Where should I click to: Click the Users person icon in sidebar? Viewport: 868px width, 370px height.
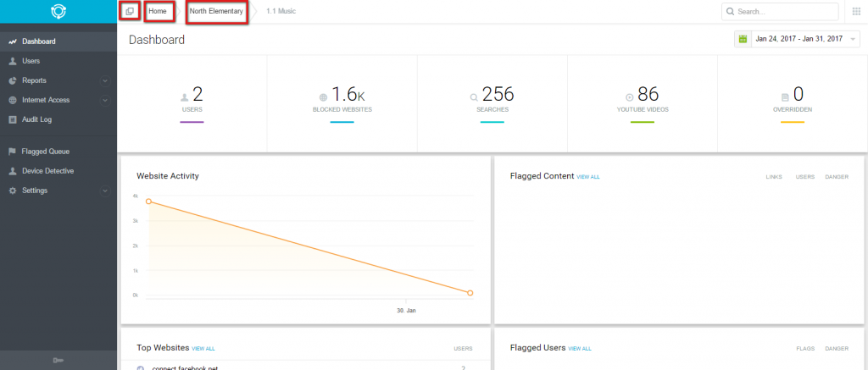pyautogui.click(x=13, y=61)
